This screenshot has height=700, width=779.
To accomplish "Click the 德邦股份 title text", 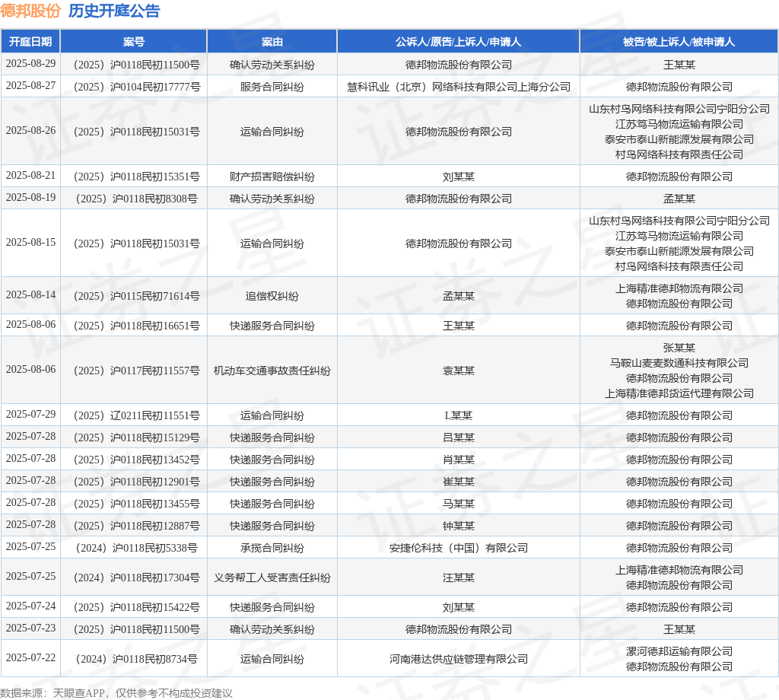I will 30,11.
